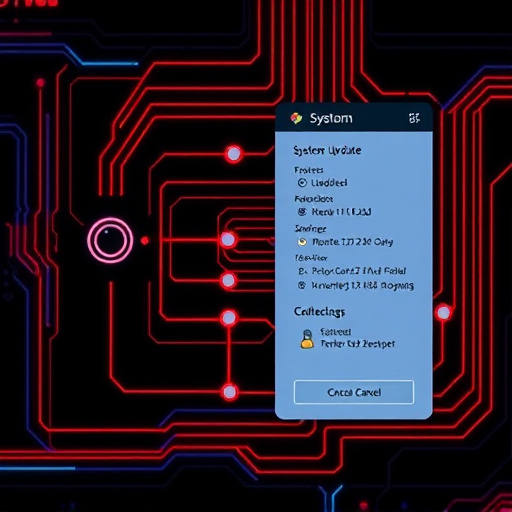Click the "System" title text in the dialog header

(331, 118)
